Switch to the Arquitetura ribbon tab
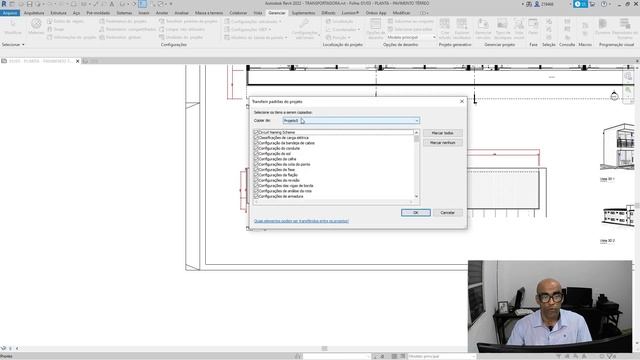Viewport: 640px width, 360px height. [34, 13]
